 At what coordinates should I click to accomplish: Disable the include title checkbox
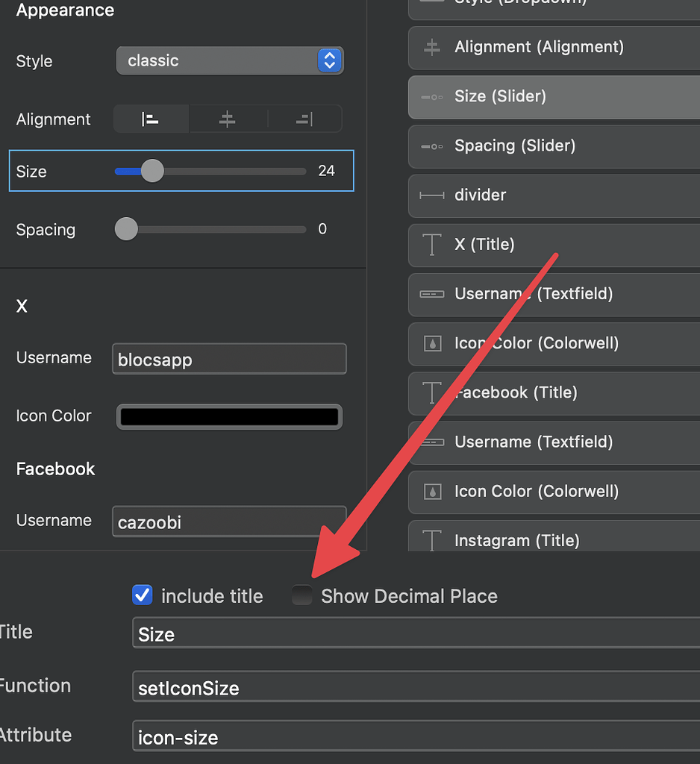[142, 595]
